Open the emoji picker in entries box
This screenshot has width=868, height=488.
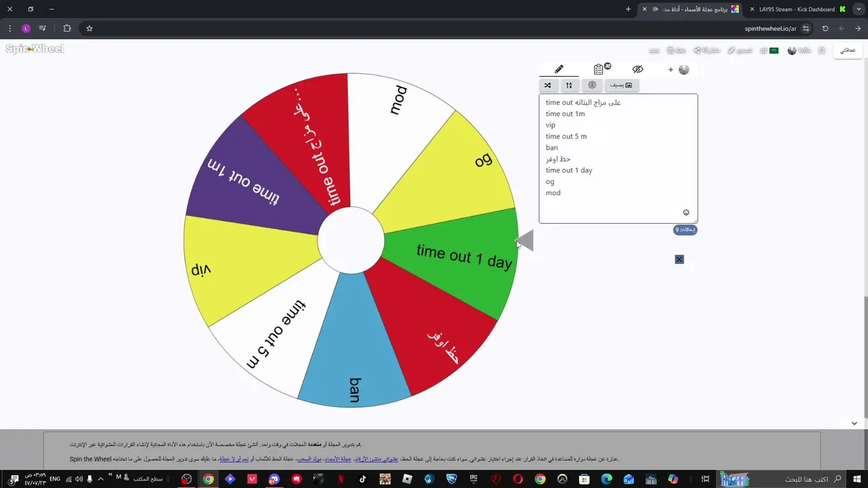point(686,213)
